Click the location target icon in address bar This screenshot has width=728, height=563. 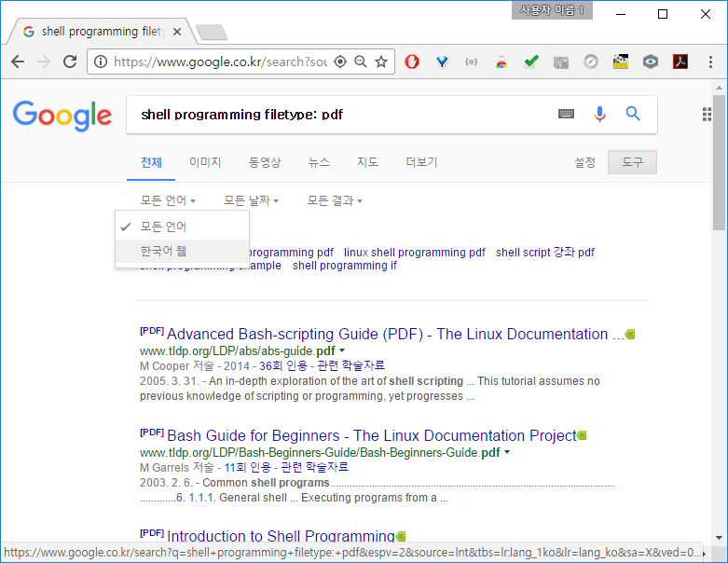point(340,62)
